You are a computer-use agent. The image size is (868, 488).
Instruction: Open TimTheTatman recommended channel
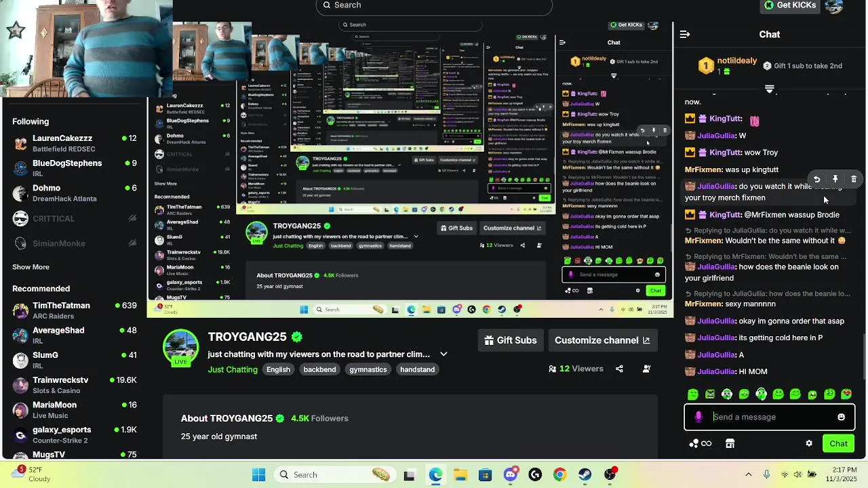pos(75,310)
